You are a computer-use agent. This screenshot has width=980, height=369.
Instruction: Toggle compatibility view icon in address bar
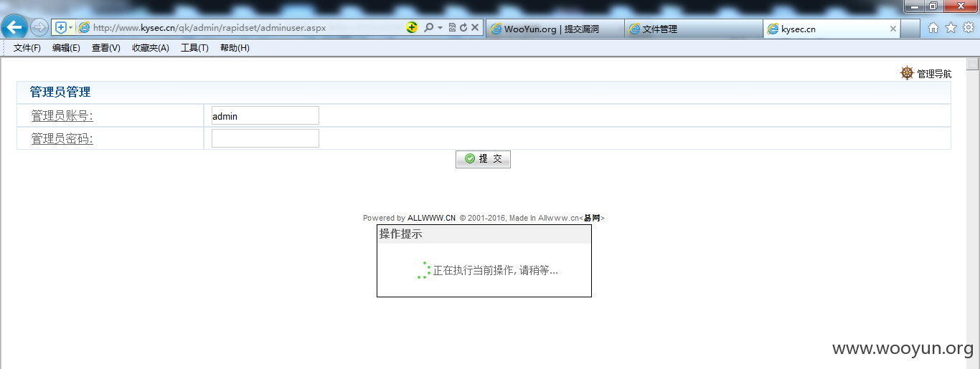[452, 27]
